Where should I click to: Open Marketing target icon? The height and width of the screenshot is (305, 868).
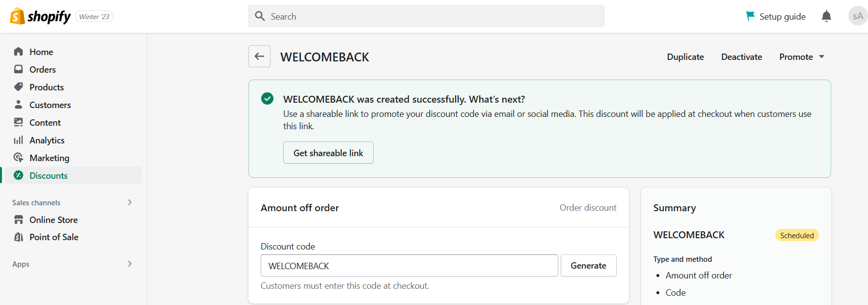click(x=19, y=158)
